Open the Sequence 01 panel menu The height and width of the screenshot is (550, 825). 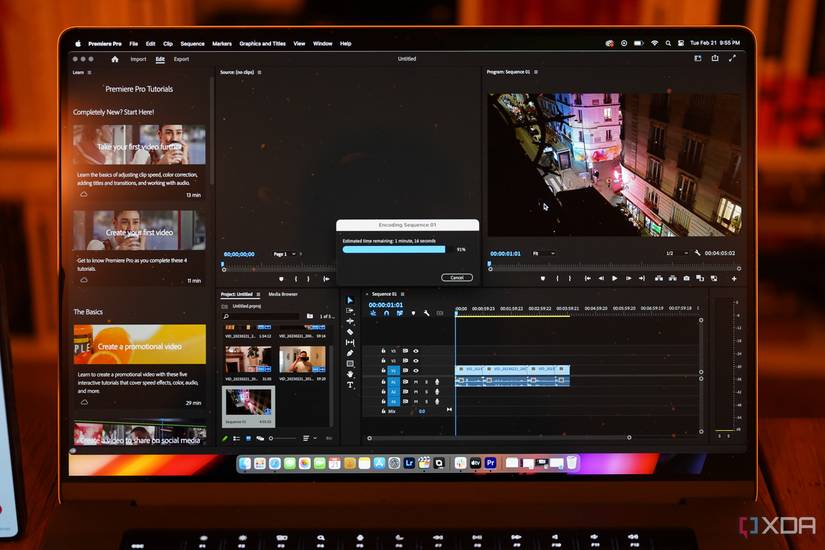(x=403, y=294)
